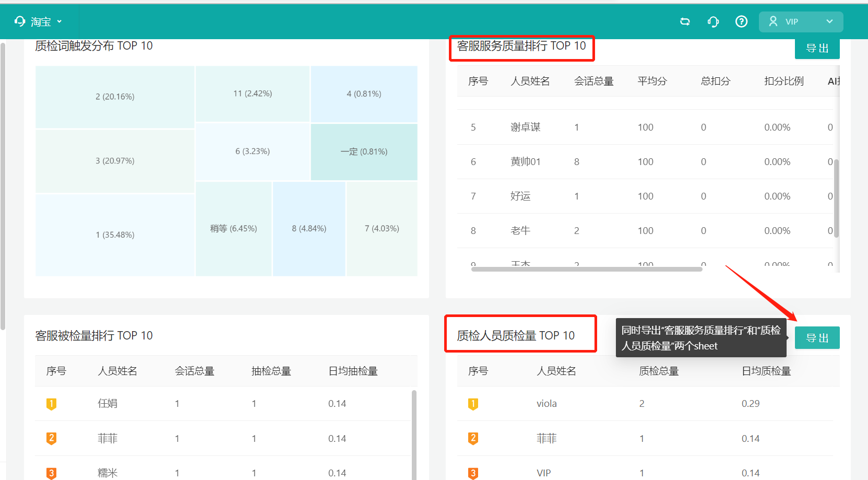Select 黄帅01 name in row 6
Viewport: 868px width, 480px height.
(526, 161)
